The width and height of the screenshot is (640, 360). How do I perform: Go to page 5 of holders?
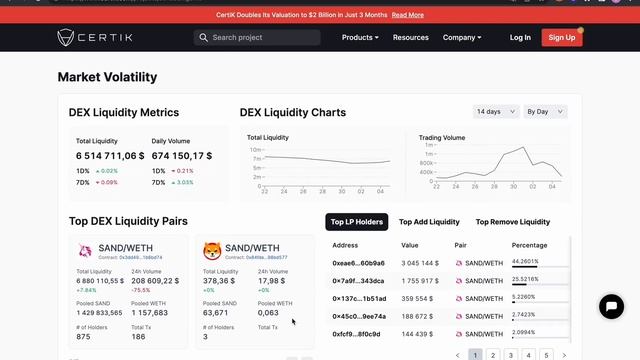pos(546,355)
